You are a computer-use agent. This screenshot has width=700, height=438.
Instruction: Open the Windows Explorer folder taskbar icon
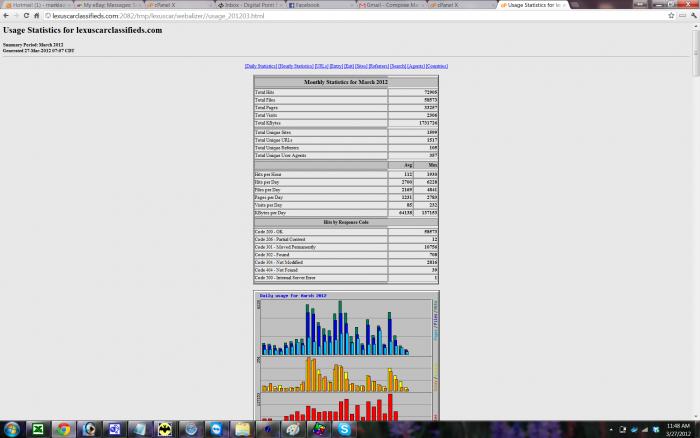[x=242, y=429]
